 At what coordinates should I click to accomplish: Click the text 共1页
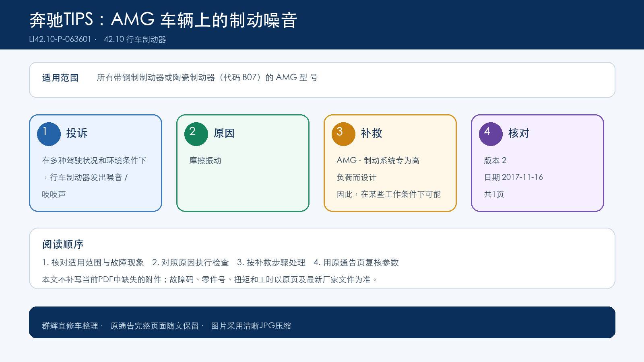pos(494,194)
